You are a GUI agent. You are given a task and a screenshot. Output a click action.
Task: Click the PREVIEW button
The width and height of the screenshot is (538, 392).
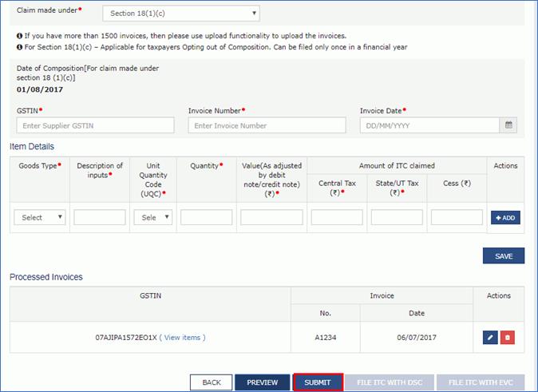pyautogui.click(x=262, y=382)
